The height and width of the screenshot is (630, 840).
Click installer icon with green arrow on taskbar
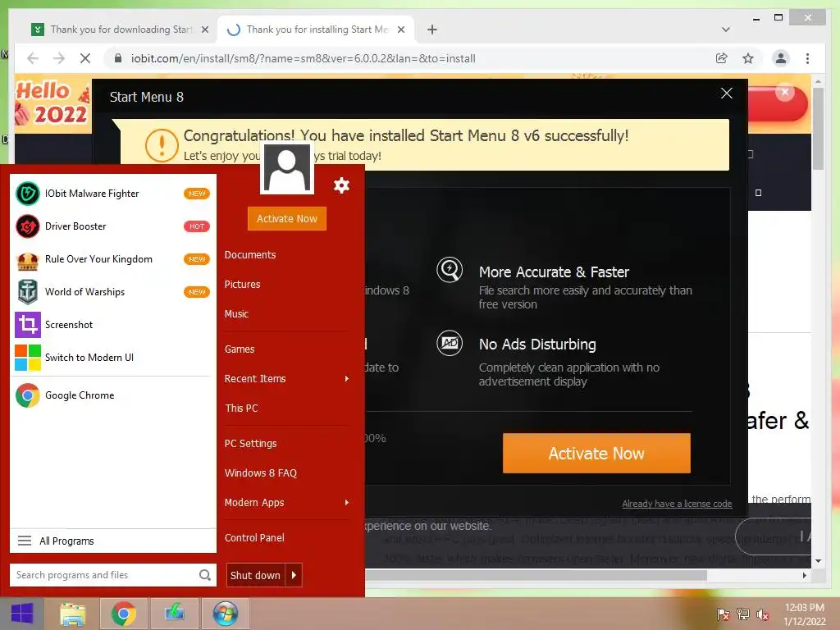pyautogui.click(x=174, y=614)
